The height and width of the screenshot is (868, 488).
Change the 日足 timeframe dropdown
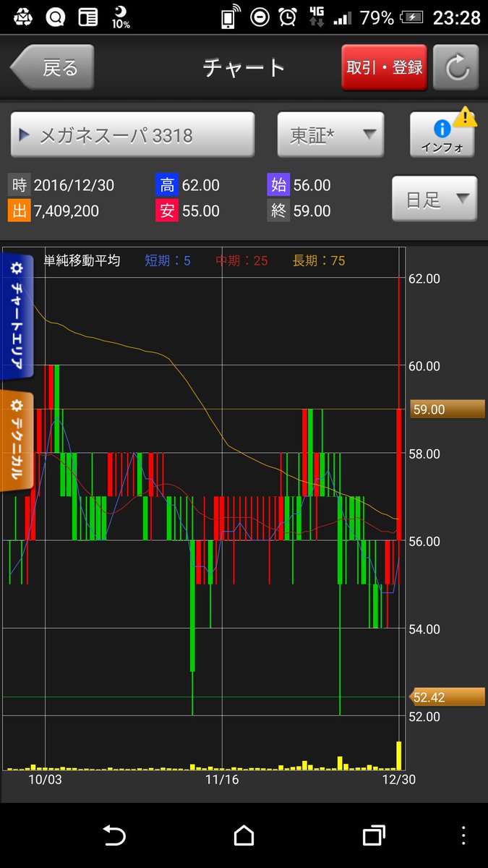pos(435,199)
